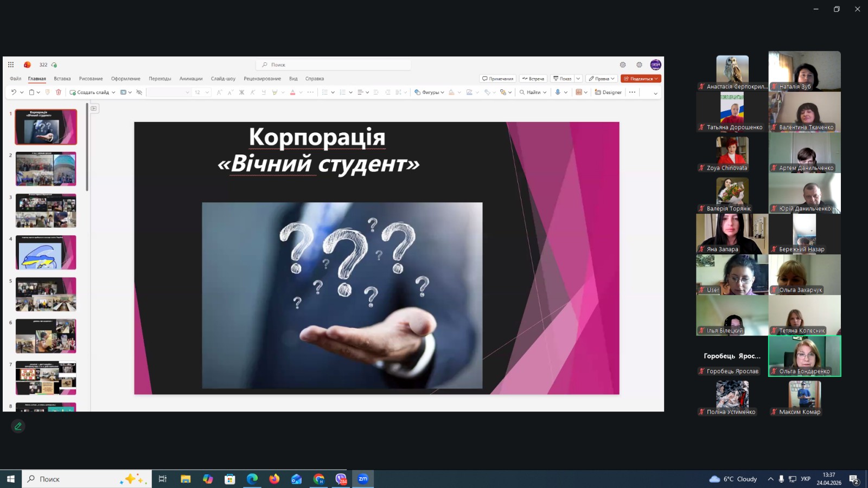Open the app launcher grid icon

coord(11,65)
